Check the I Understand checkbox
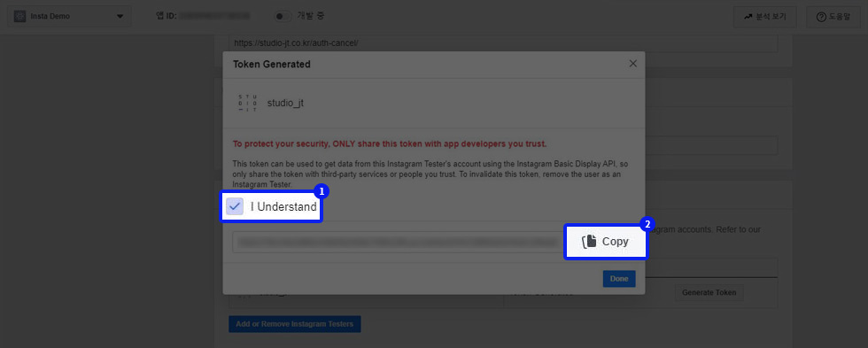Screen dimensions: 868x348 click(235, 207)
